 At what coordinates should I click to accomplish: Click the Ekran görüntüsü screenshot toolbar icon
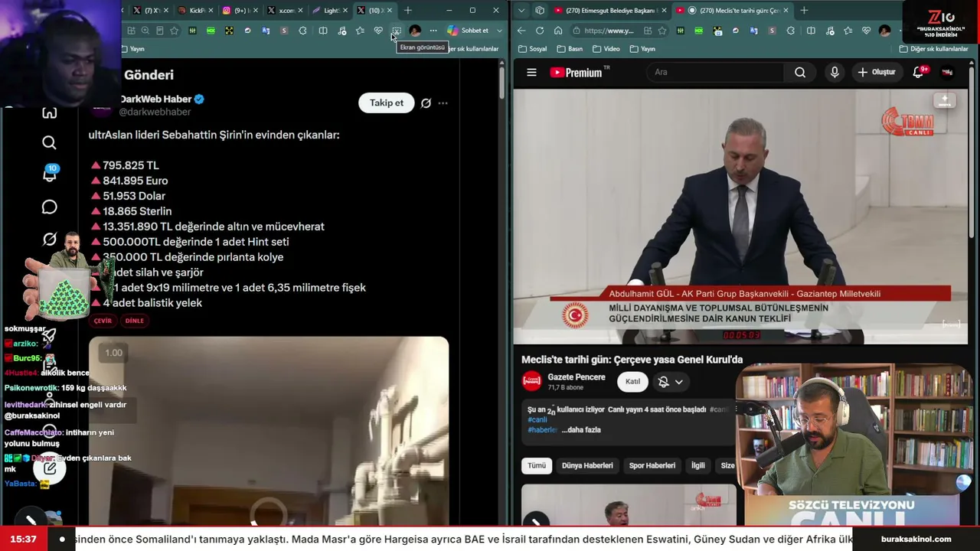click(397, 31)
